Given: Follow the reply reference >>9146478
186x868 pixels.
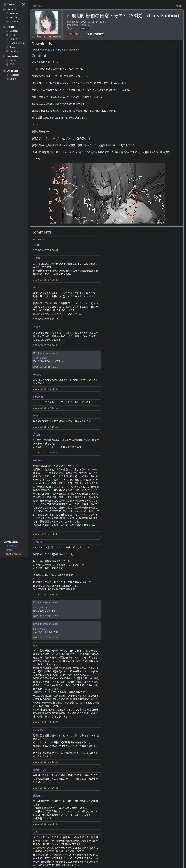Looking at the screenshot, I should 40,608.
